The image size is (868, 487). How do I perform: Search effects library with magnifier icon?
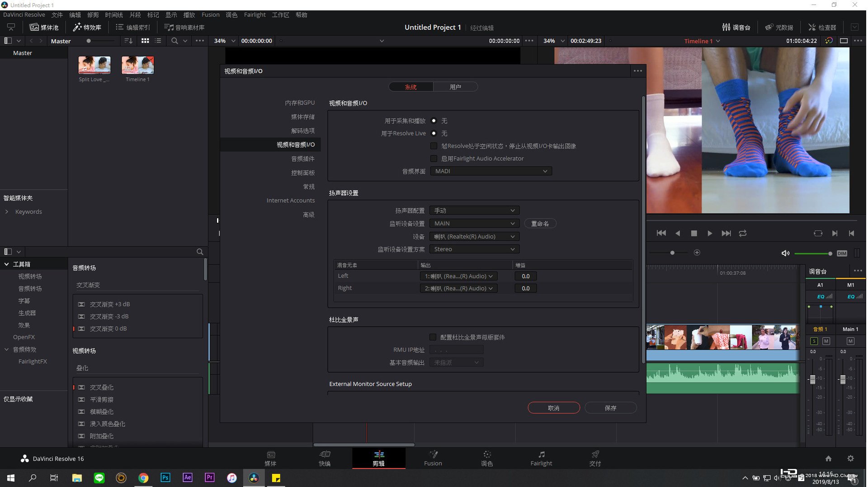(x=200, y=252)
